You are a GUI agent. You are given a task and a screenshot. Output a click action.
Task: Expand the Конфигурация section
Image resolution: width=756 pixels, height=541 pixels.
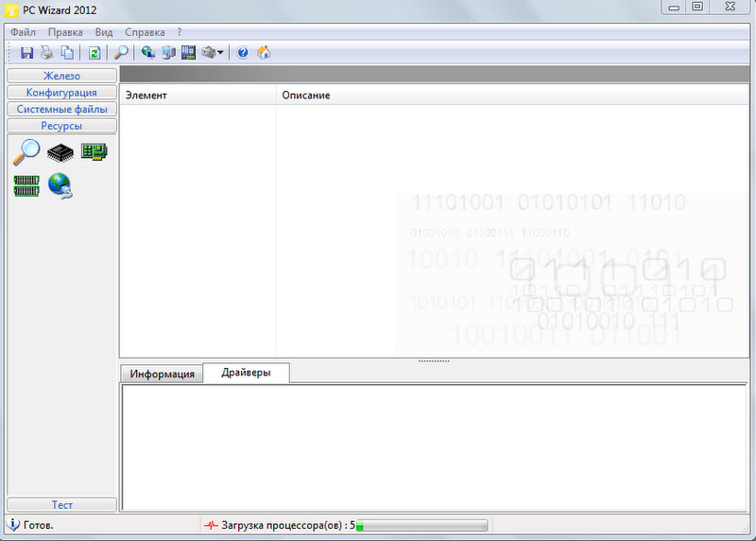pyautogui.click(x=61, y=92)
